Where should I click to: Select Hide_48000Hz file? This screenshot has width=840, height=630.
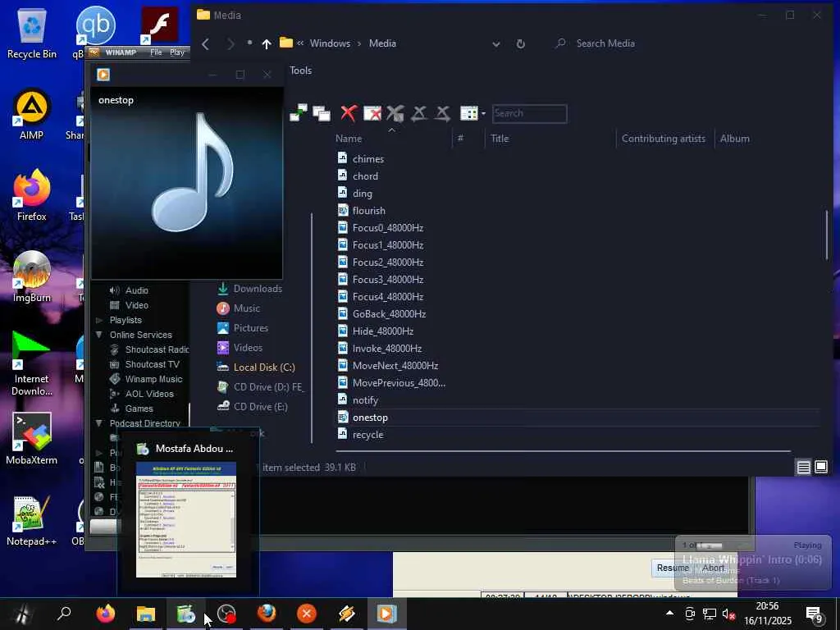pyautogui.click(x=382, y=331)
